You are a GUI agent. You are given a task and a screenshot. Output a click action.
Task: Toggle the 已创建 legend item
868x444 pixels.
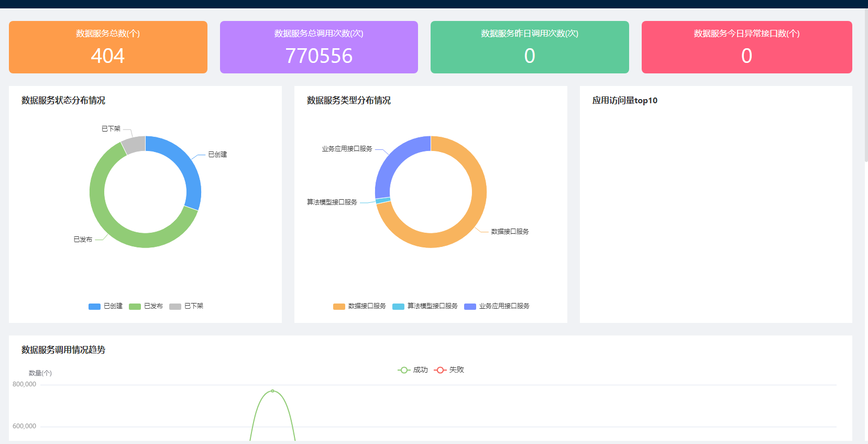coord(105,306)
